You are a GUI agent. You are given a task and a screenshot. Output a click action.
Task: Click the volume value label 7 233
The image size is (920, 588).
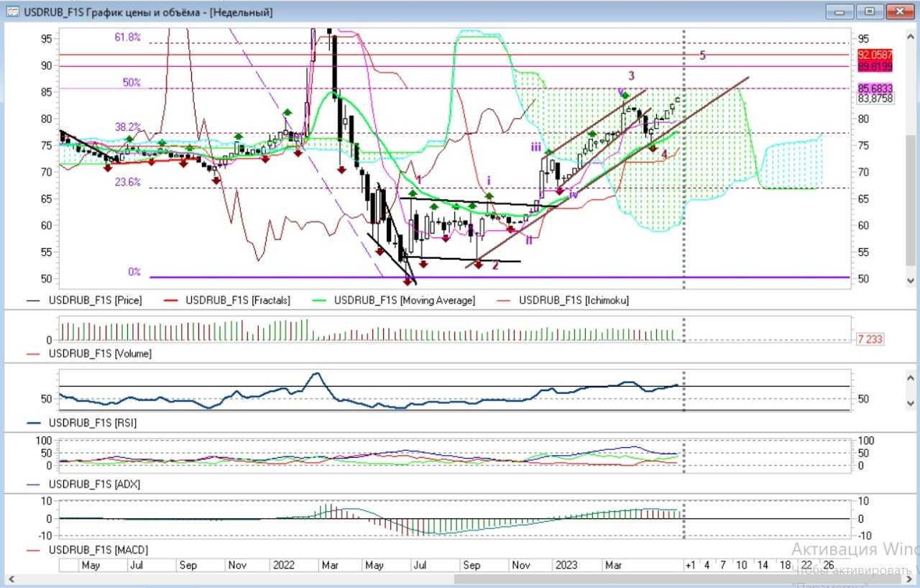[870, 339]
